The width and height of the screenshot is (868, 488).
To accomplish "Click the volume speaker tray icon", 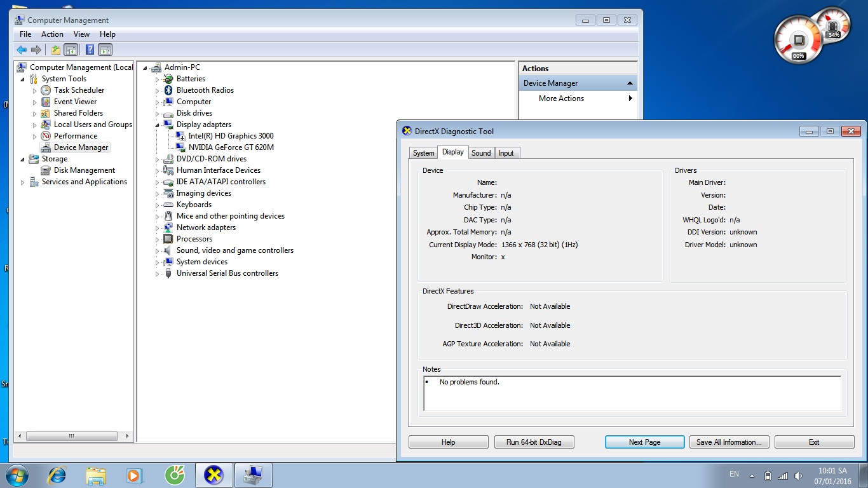I will coord(799,476).
